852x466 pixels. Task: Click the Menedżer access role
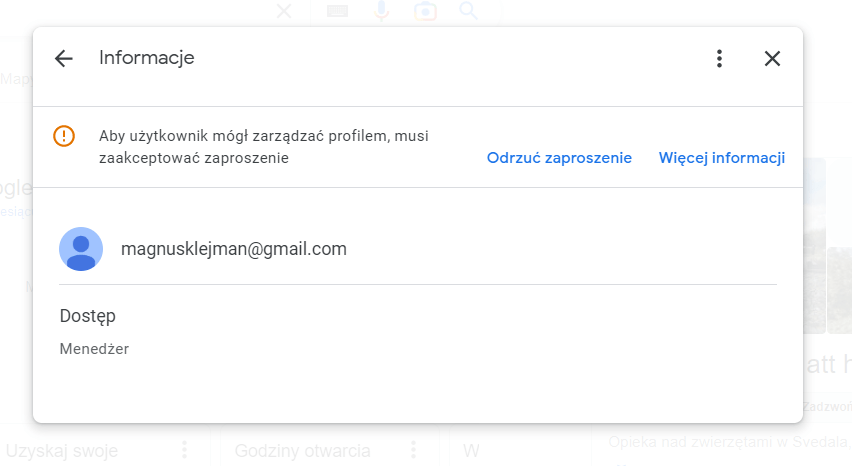(94, 349)
